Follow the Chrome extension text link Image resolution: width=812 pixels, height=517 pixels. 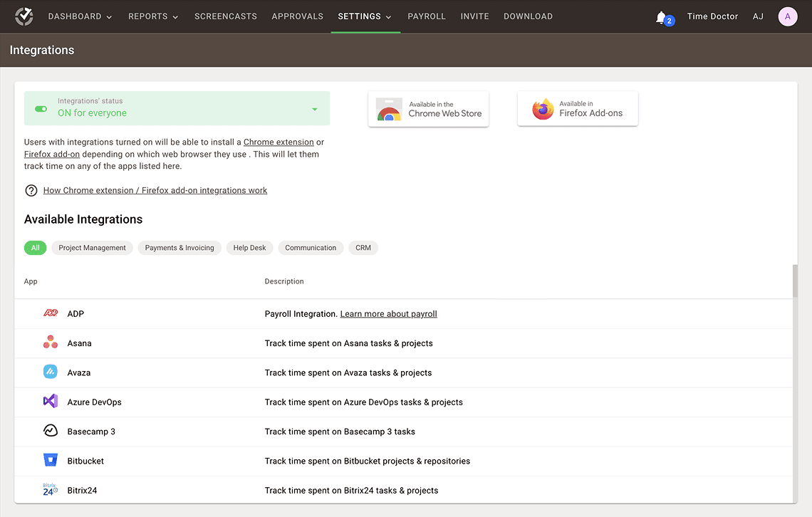click(279, 142)
